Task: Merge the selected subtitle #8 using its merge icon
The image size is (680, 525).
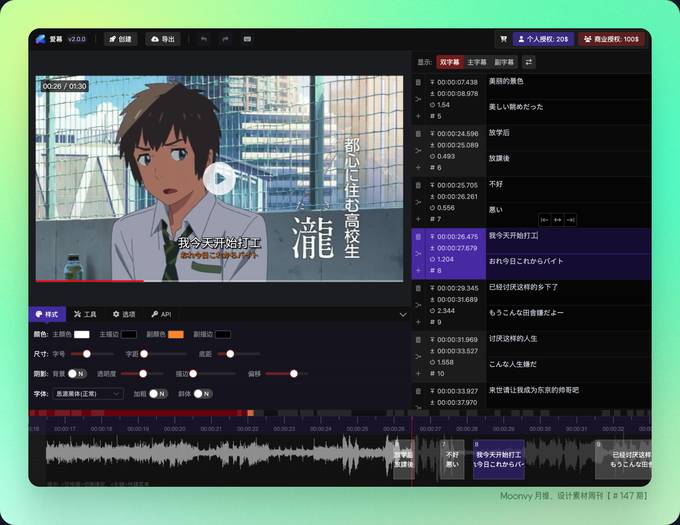Action: pyautogui.click(x=418, y=254)
